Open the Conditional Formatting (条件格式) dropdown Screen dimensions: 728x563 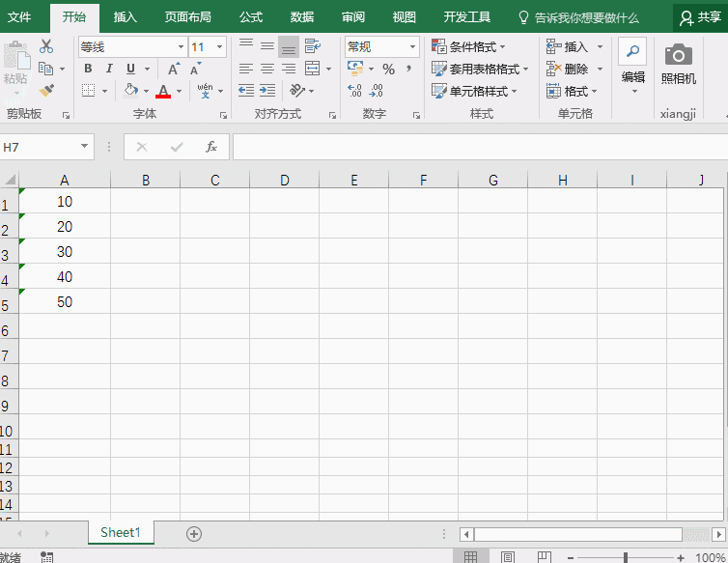pos(468,46)
